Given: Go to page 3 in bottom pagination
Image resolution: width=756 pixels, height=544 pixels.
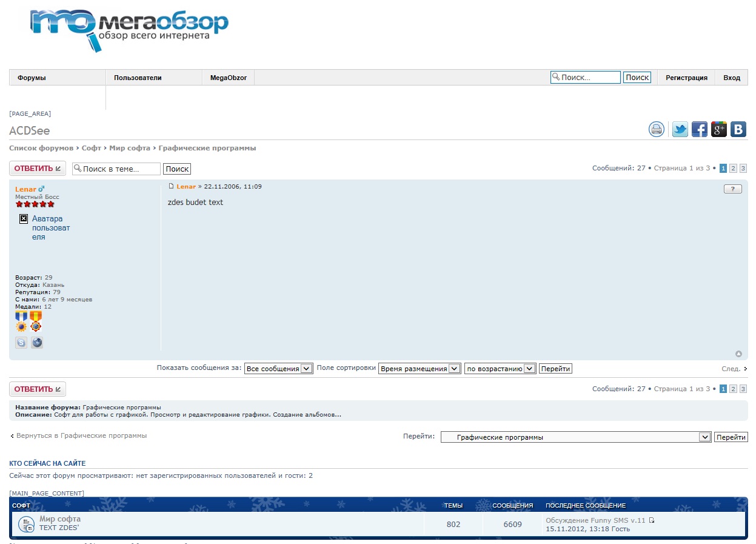Looking at the screenshot, I should (743, 389).
